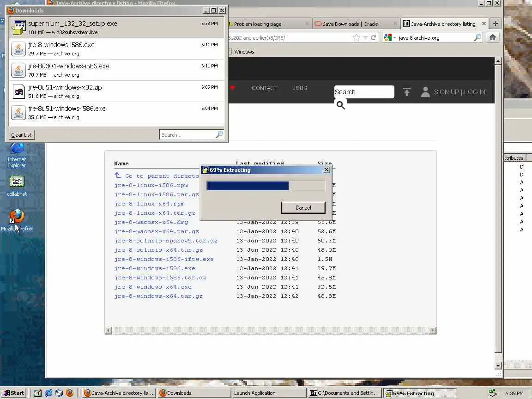Click the listing horizontal scrollbar right arrow
This screenshot has height=399, width=532.
[x=433, y=331]
